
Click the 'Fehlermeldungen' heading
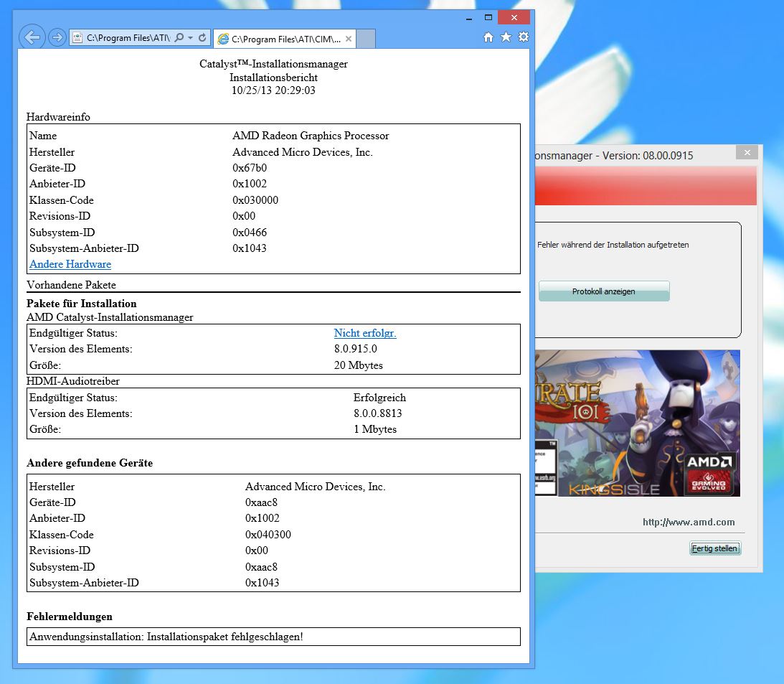pos(70,617)
